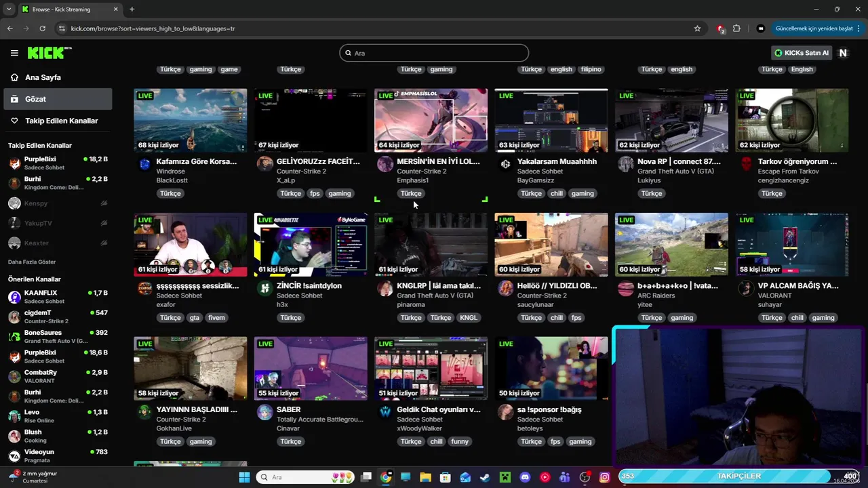
Task: Click funny tag under xWoodyWalker stream
Action: (x=460, y=441)
